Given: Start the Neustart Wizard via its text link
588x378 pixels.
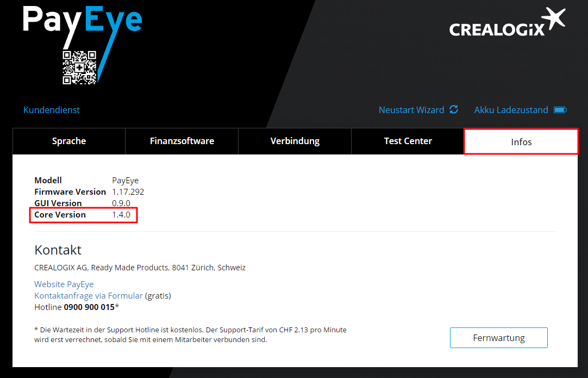Looking at the screenshot, I should tap(411, 110).
